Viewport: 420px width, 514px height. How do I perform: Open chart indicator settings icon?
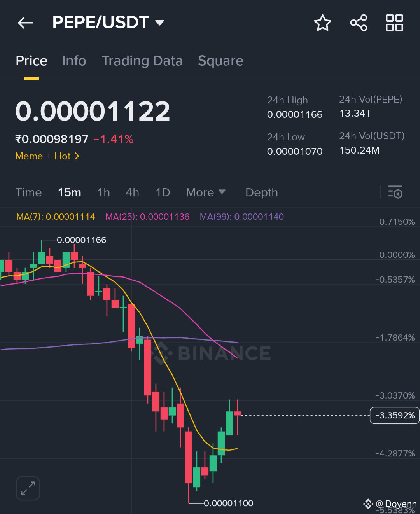395,192
